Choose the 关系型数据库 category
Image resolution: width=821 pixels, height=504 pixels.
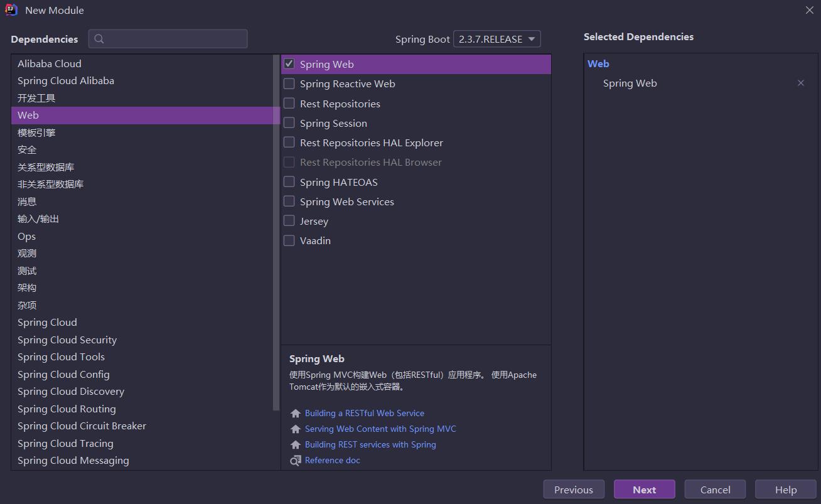142,167
